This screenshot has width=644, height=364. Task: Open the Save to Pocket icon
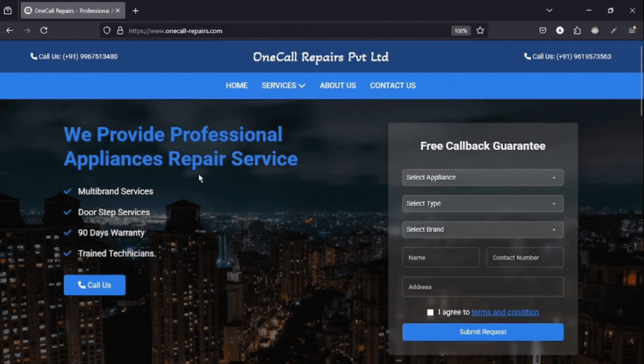tap(542, 30)
